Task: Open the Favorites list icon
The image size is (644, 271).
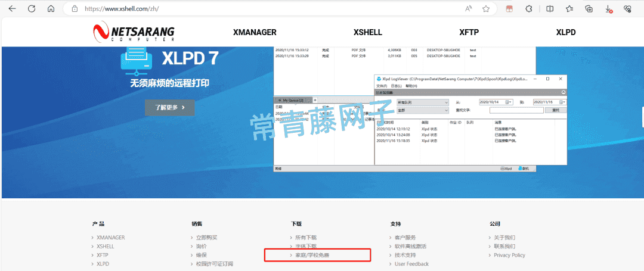Action: pos(569,8)
